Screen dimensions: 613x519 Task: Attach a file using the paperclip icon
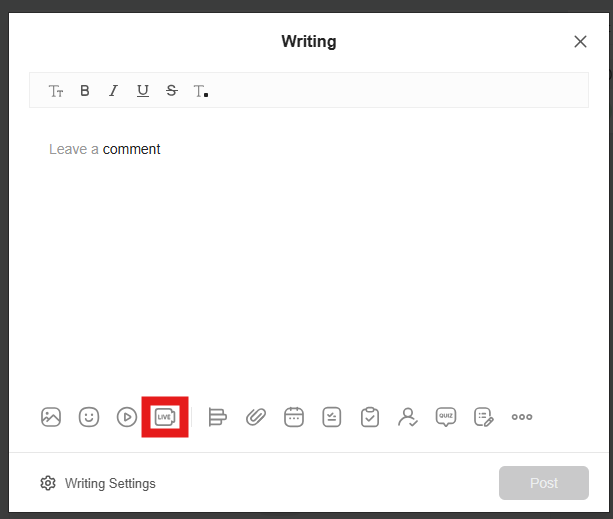tap(256, 417)
